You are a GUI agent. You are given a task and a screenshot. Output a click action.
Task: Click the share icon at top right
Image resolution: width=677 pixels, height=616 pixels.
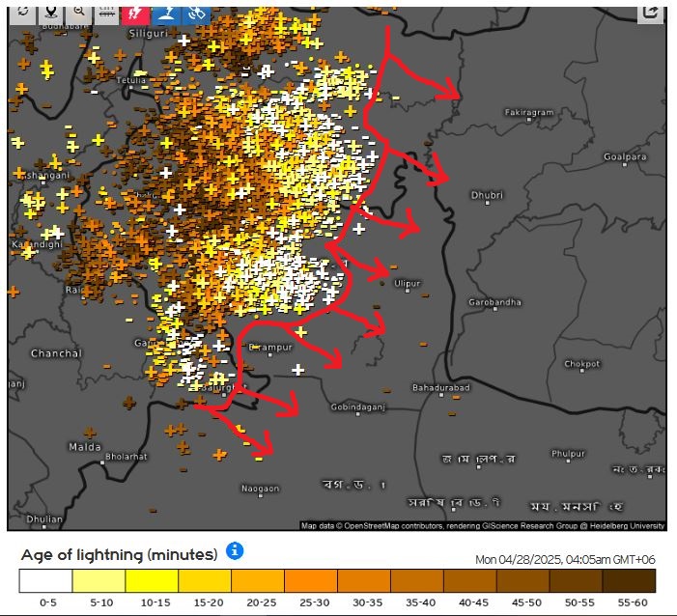point(650,14)
